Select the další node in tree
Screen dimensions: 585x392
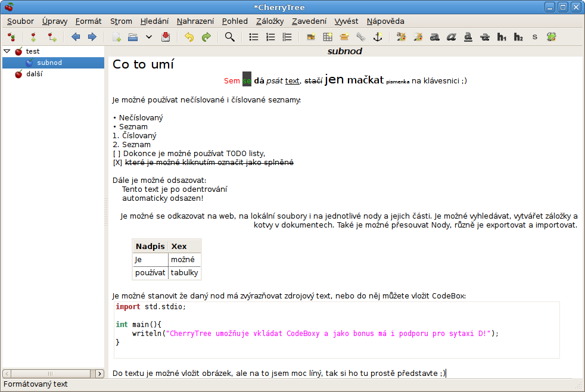(x=34, y=74)
